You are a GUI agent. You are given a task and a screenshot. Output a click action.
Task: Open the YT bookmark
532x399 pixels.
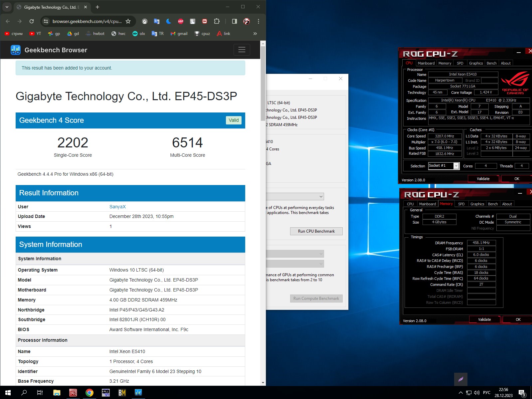35,34
